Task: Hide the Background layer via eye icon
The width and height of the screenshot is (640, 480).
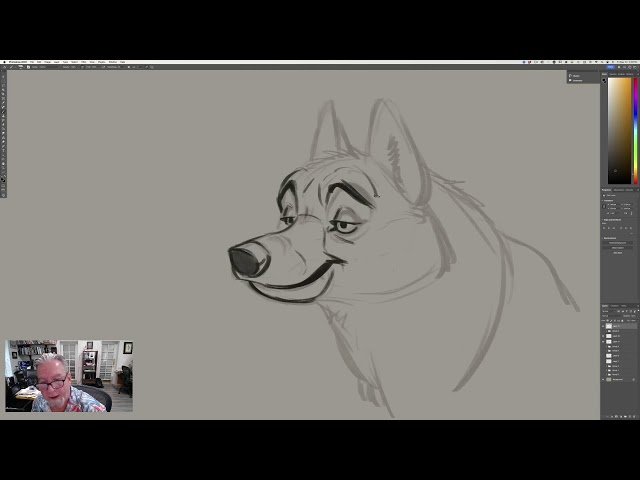Action: point(603,379)
